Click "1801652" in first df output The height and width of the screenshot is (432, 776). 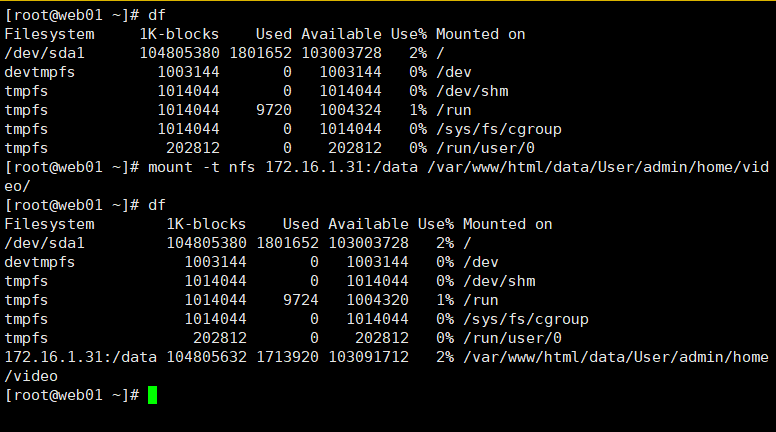(x=260, y=53)
